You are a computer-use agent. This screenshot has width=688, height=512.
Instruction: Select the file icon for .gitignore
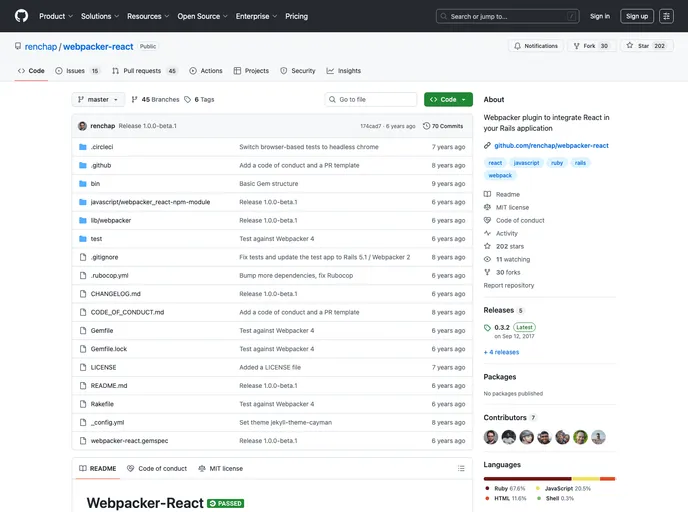82,257
